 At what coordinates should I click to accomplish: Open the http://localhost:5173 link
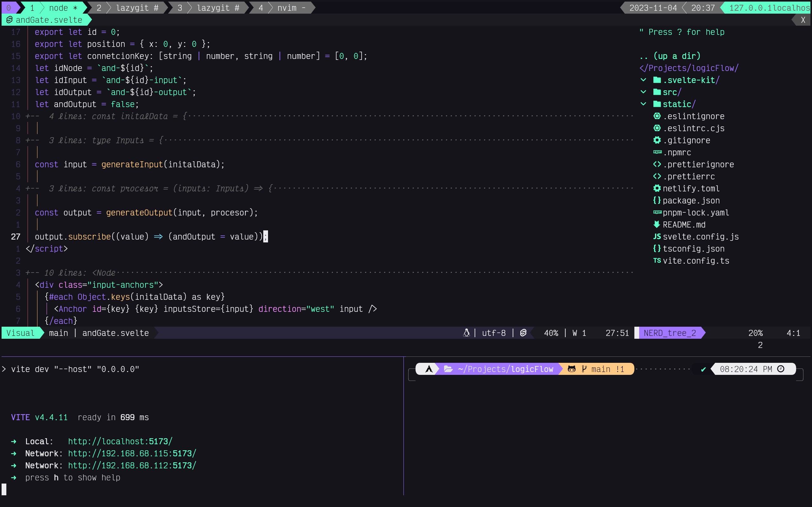(x=120, y=441)
